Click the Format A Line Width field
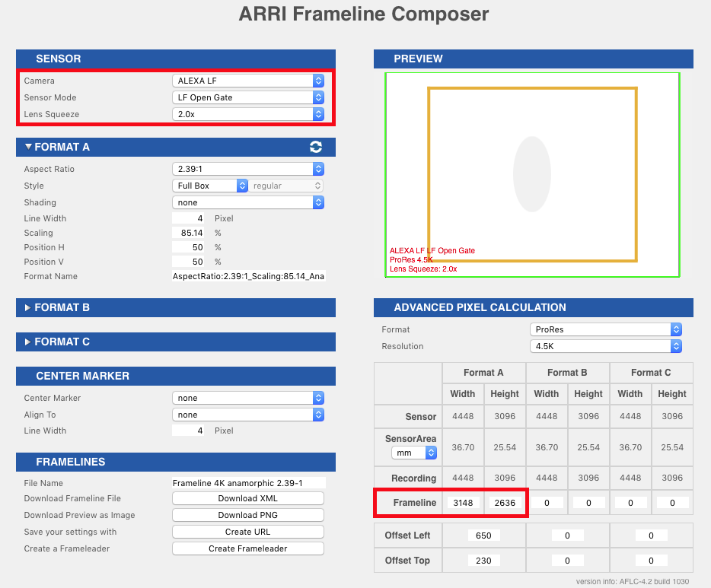711x588 pixels. [x=188, y=218]
